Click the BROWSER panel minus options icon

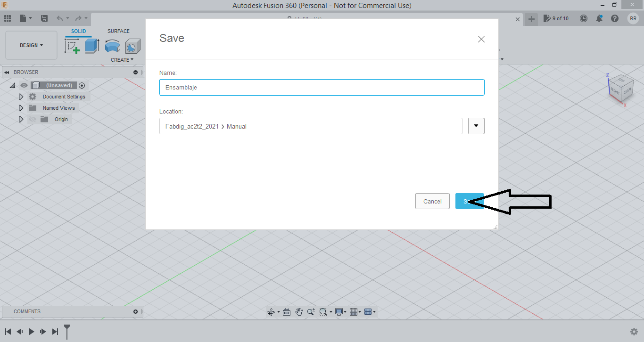[136, 72]
